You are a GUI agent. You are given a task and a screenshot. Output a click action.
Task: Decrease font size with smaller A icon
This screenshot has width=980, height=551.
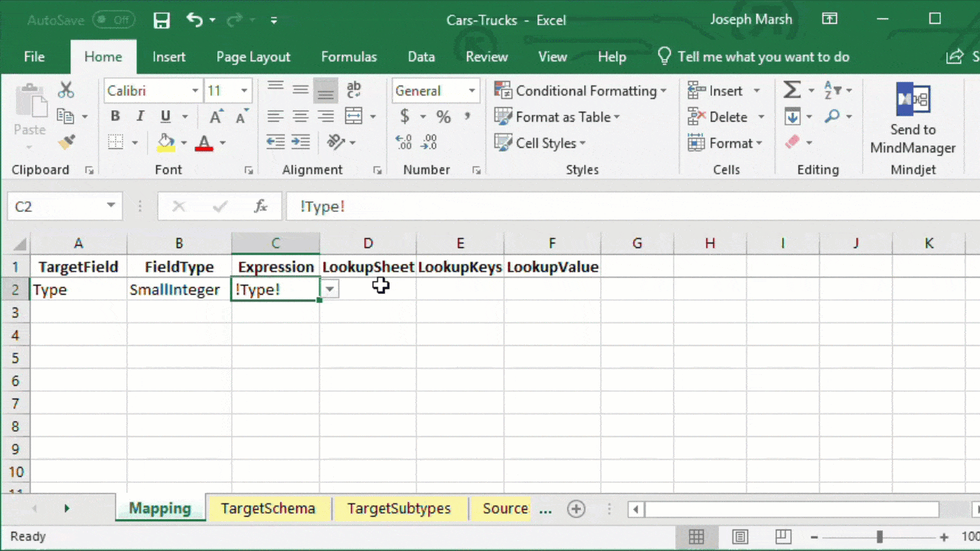tap(242, 116)
